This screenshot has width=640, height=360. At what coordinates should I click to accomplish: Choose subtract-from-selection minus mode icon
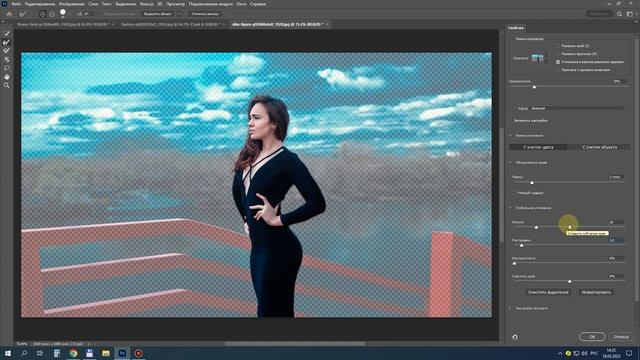coord(52,14)
